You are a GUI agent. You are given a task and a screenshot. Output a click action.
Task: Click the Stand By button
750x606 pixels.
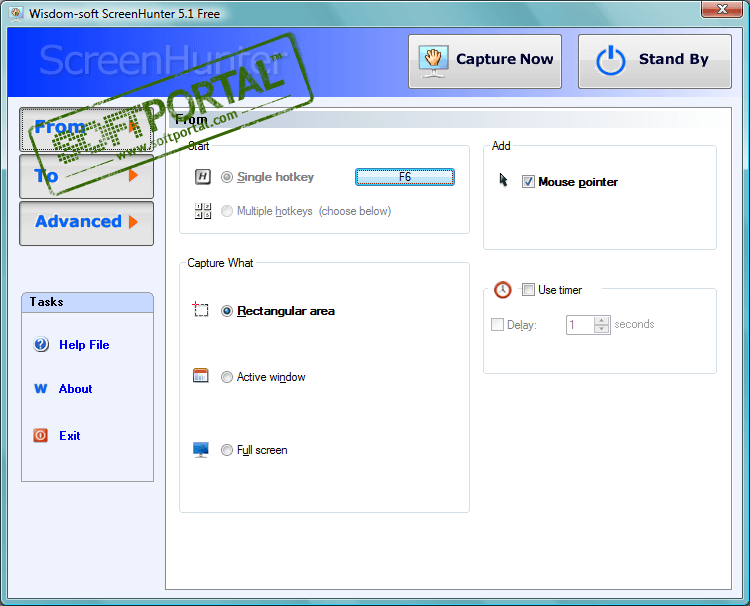(654, 61)
